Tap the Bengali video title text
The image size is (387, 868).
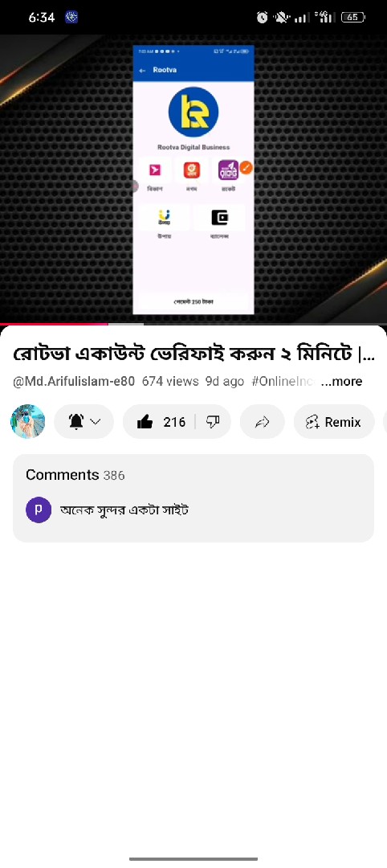tap(193, 354)
